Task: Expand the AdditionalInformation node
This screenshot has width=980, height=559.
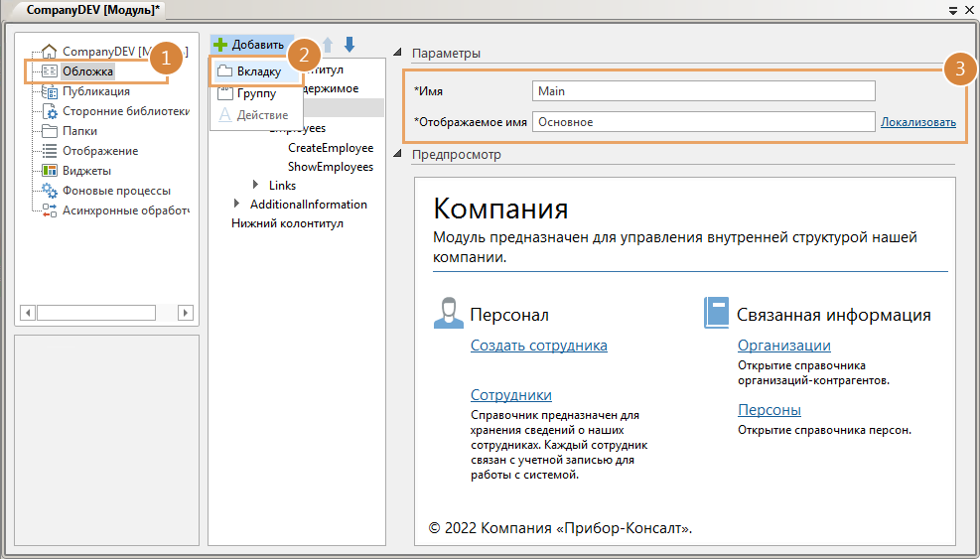Action: click(236, 205)
